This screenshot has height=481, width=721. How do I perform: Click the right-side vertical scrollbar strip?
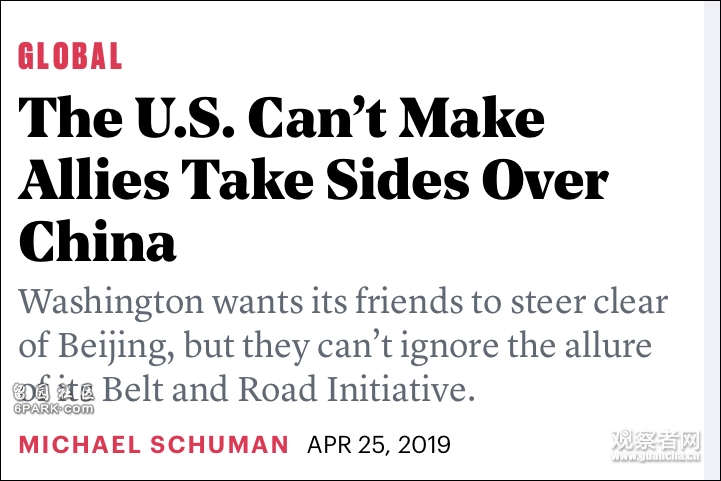(x=712, y=240)
